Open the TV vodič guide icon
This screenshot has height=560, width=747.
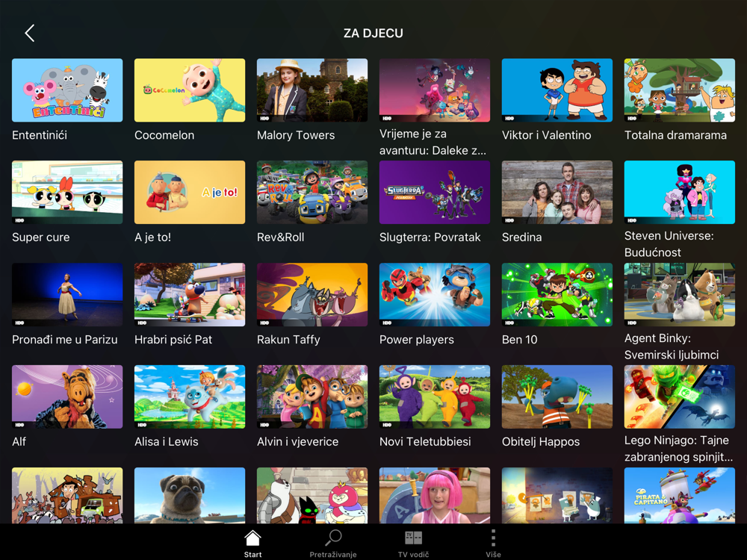click(413, 538)
